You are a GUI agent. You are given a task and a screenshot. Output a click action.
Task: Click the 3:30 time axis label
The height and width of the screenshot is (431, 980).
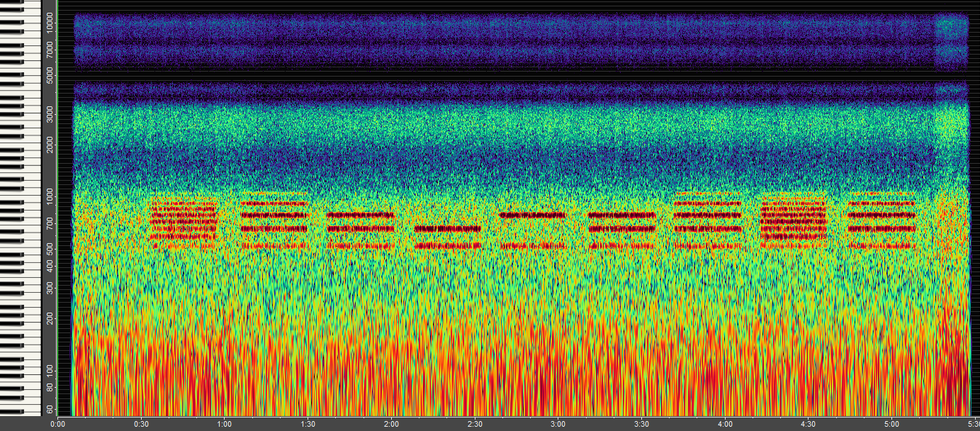click(x=641, y=424)
